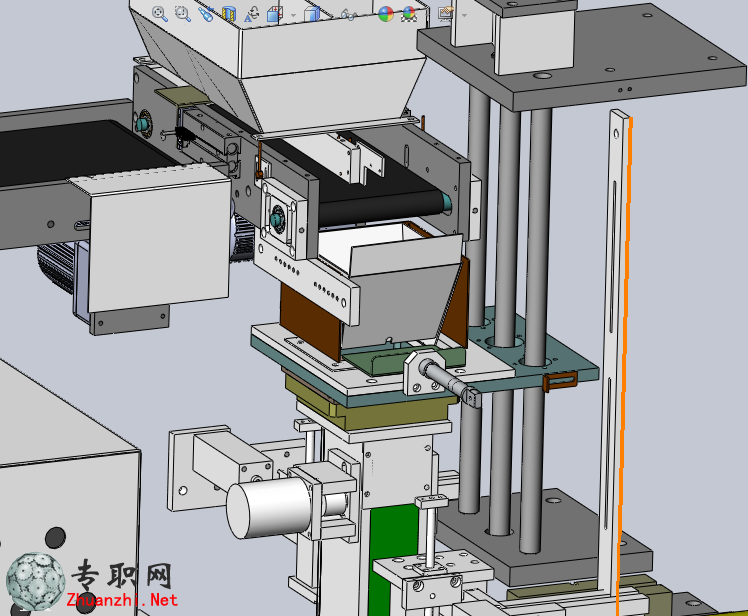Image resolution: width=748 pixels, height=616 pixels.
Task: Toggle the Section View tool
Action: (x=229, y=14)
